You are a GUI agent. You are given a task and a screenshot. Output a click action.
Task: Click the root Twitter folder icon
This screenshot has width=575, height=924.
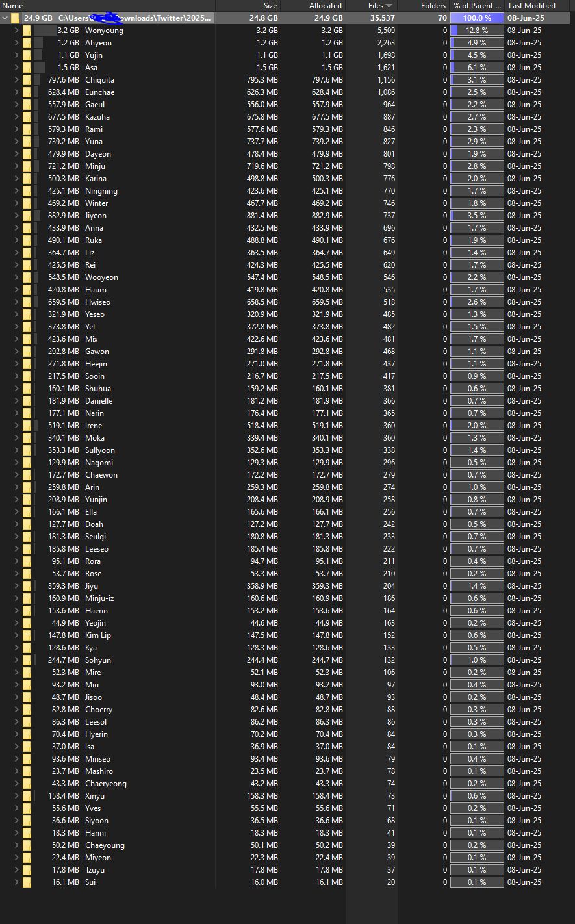coord(15,18)
